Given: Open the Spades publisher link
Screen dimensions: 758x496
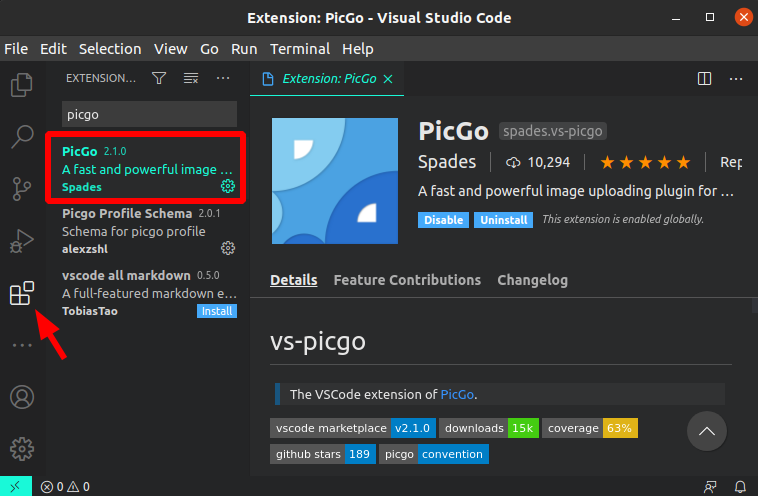Looking at the screenshot, I should (447, 162).
